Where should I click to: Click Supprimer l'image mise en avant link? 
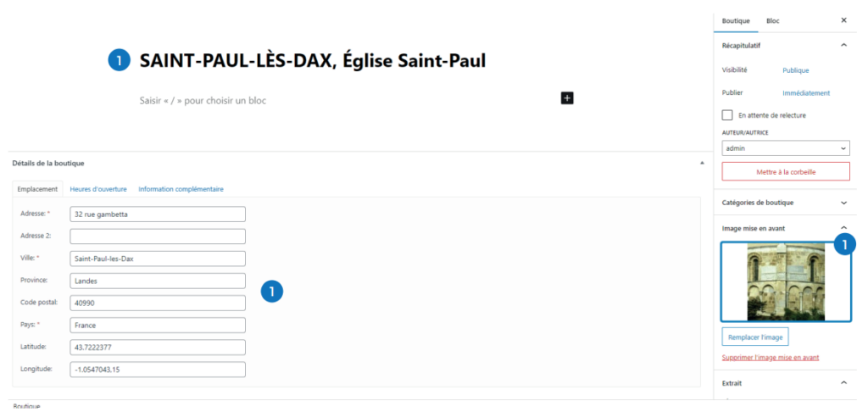click(x=770, y=358)
